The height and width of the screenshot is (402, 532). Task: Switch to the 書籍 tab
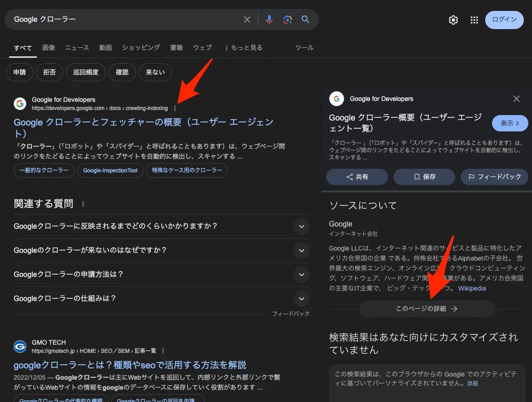[x=176, y=48]
